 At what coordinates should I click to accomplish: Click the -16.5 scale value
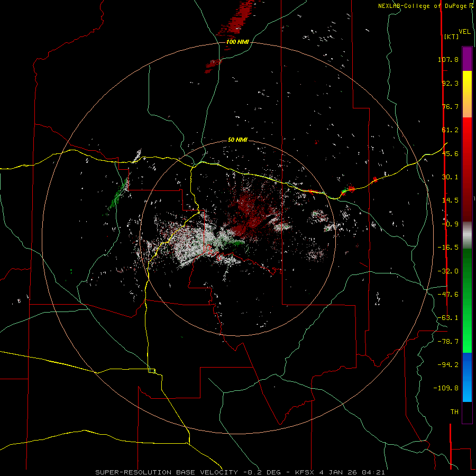pos(448,248)
